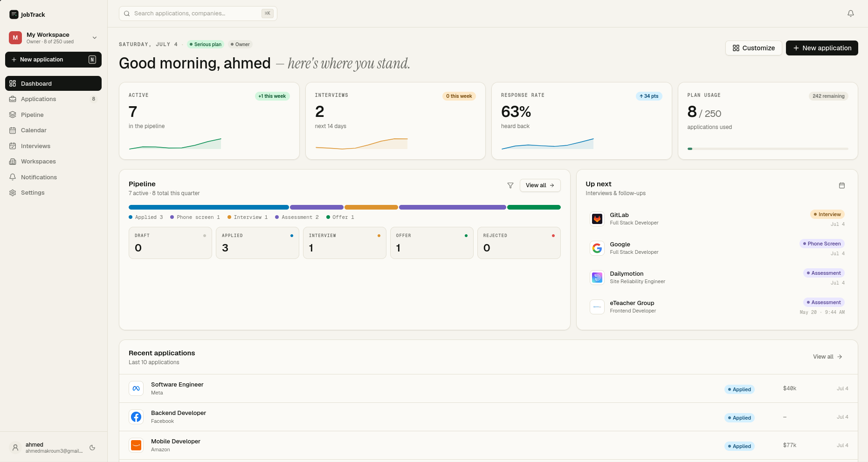
Task: Click Recent applications View all link
Action: [827, 357]
